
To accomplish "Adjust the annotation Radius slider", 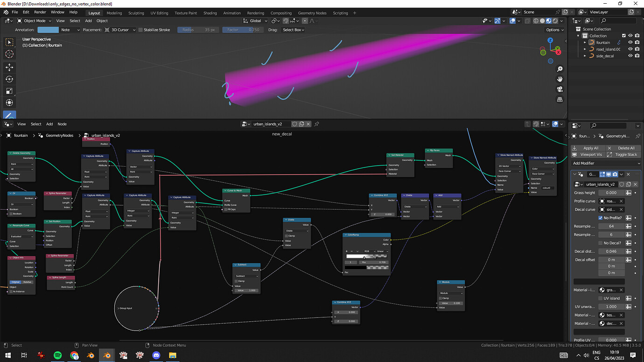I will 198,30.
